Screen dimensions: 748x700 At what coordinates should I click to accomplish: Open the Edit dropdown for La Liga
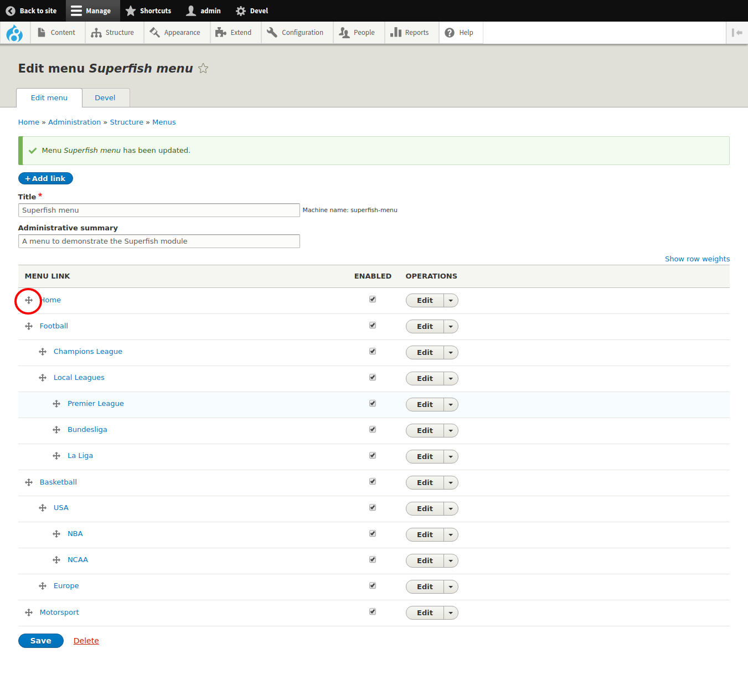click(x=451, y=456)
